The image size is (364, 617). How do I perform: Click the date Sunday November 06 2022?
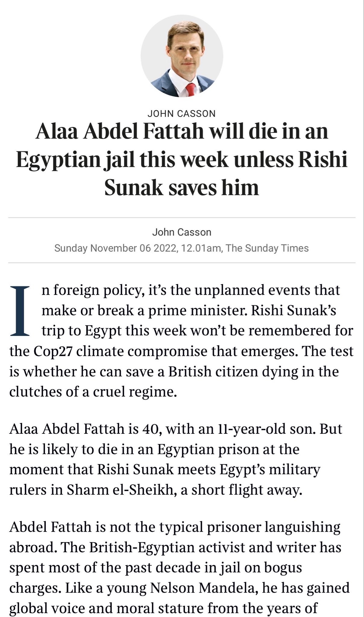115,248
